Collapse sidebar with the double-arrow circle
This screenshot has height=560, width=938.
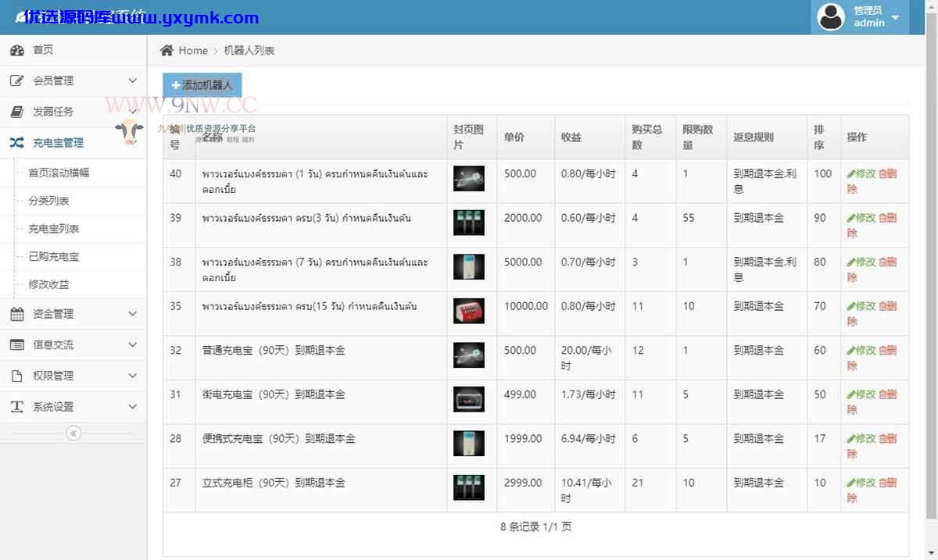tap(73, 433)
